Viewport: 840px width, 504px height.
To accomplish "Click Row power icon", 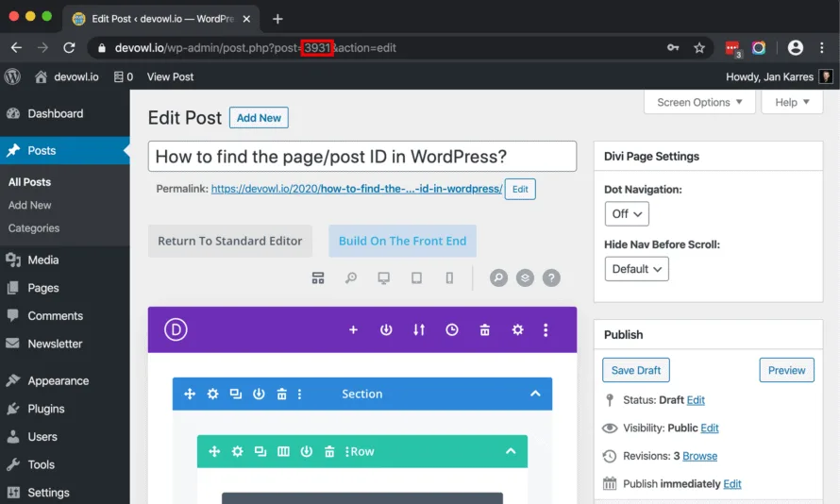I will 307,451.
